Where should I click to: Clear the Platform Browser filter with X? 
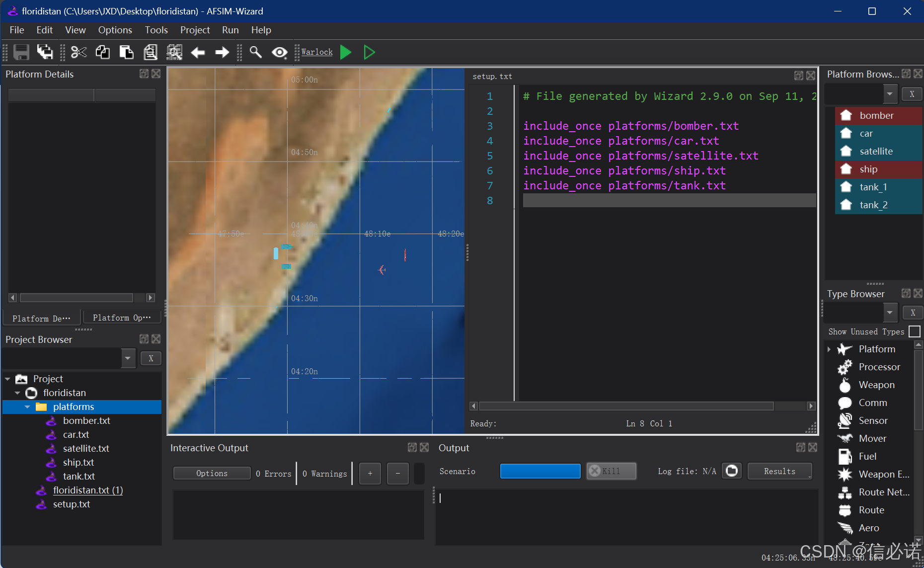pos(912,94)
